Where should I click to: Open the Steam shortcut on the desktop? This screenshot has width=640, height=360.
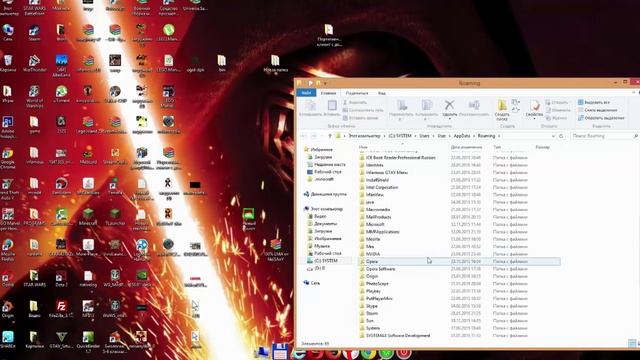tap(34, 33)
